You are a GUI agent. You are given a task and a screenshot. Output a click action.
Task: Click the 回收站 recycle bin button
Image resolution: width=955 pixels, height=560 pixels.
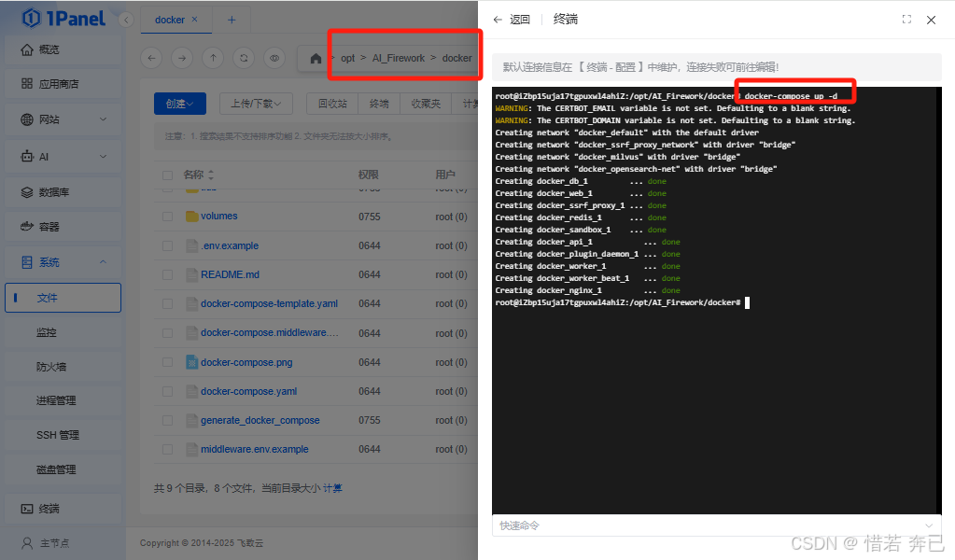click(332, 105)
